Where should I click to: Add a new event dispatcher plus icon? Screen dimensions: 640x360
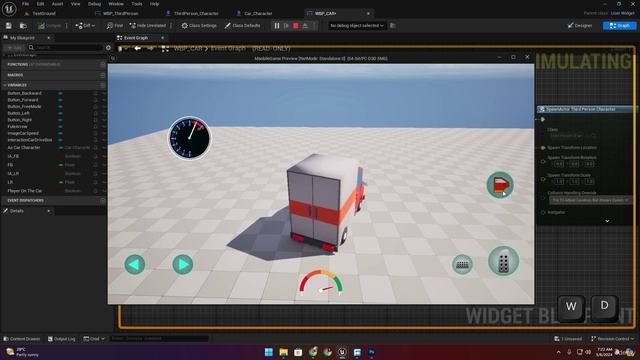pos(102,200)
